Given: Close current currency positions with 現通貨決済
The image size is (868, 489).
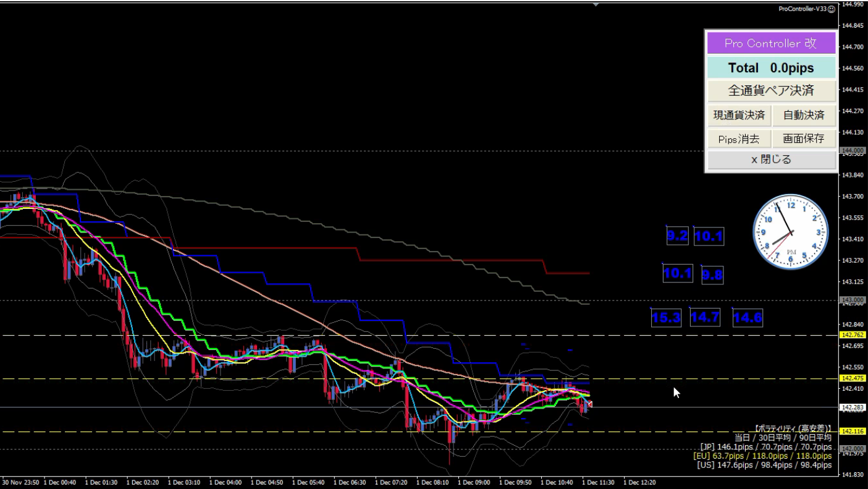Looking at the screenshot, I should (x=739, y=115).
